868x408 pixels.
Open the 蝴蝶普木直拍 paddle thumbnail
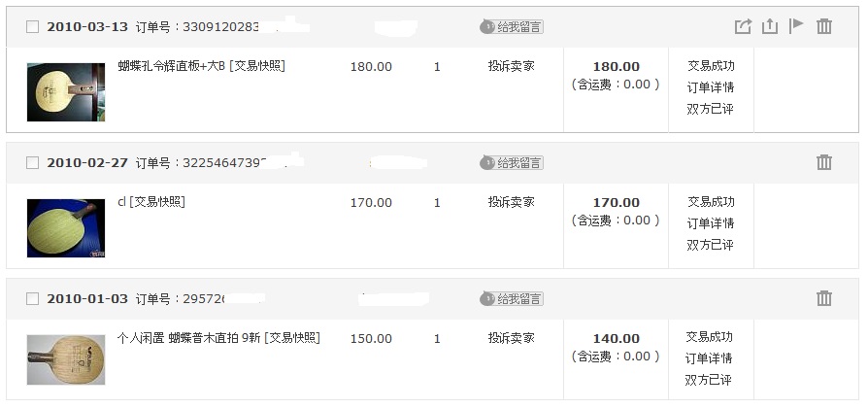point(66,359)
